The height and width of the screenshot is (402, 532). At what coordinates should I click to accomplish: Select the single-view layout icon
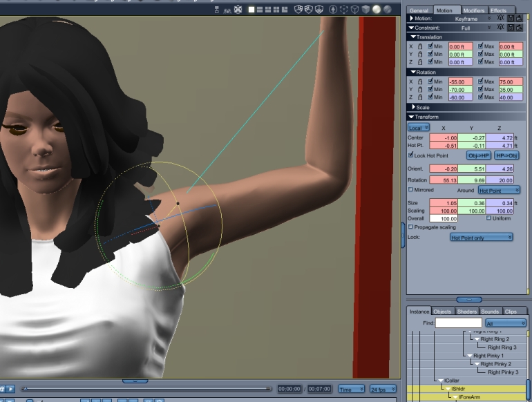pos(251,10)
